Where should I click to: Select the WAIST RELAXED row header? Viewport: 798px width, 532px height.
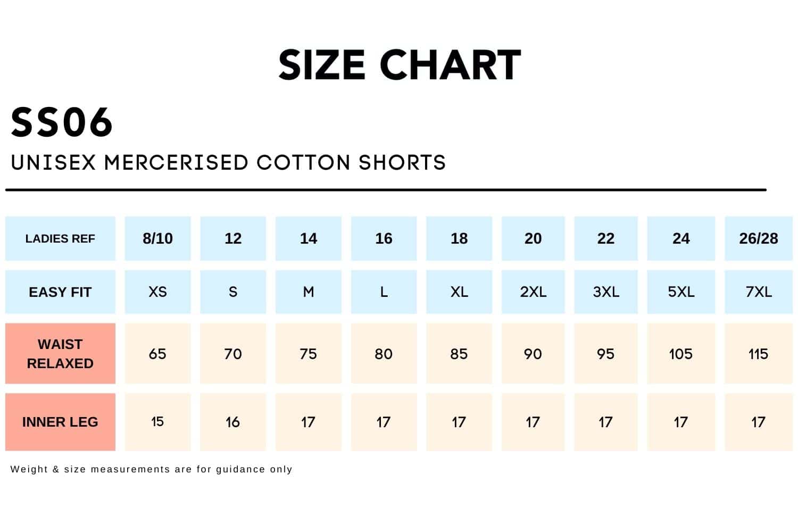tap(60, 354)
